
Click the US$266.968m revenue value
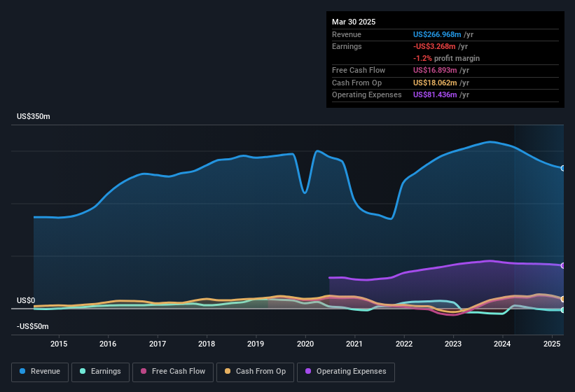click(x=437, y=34)
